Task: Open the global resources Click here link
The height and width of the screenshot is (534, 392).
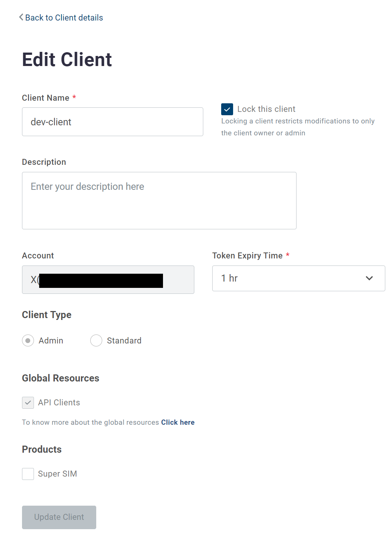Action: pos(178,422)
